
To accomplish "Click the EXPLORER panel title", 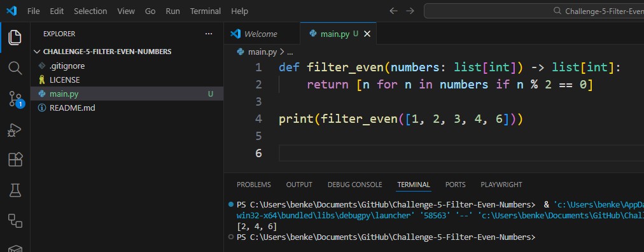I will coord(59,34).
